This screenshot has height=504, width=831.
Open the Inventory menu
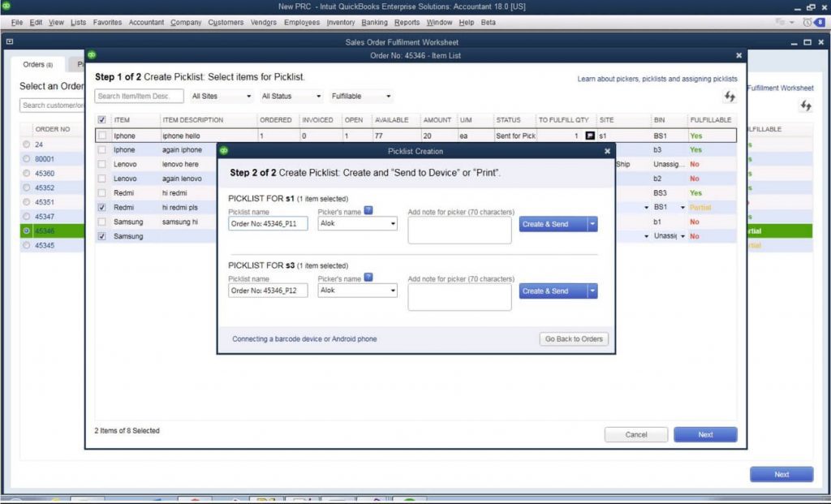(x=340, y=22)
